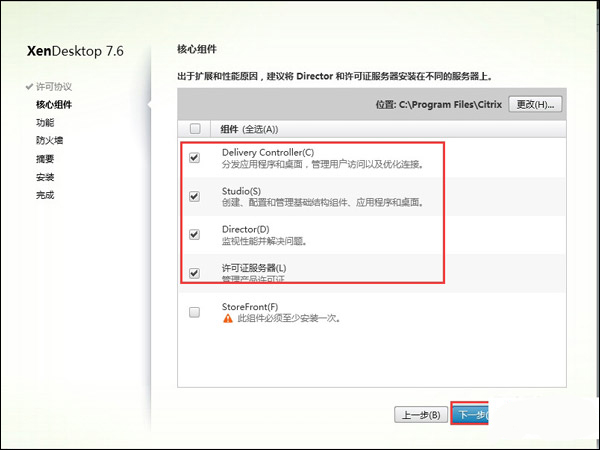Proceed with the 下一步 button
Viewport: 600px width, 450px height.
(x=470, y=414)
